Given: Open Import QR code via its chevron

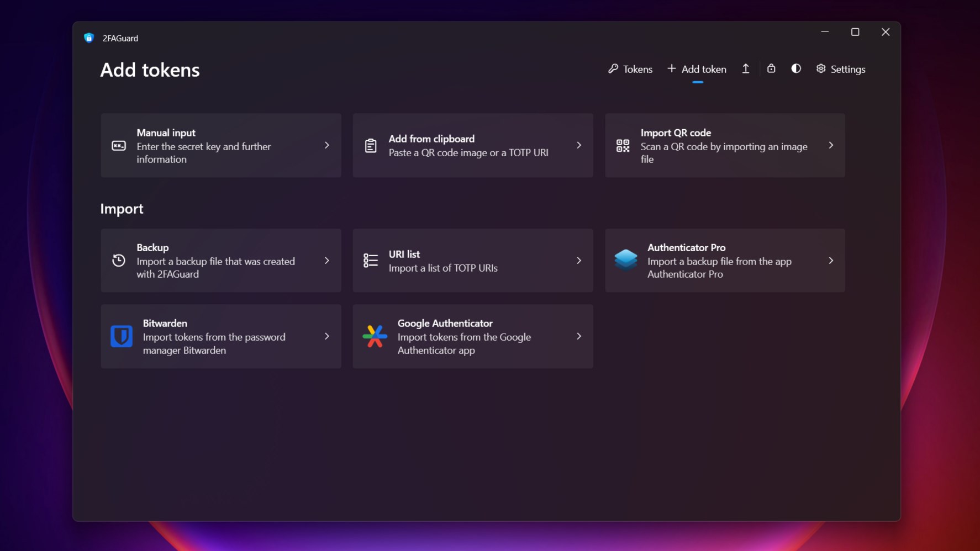Looking at the screenshot, I should [831, 145].
